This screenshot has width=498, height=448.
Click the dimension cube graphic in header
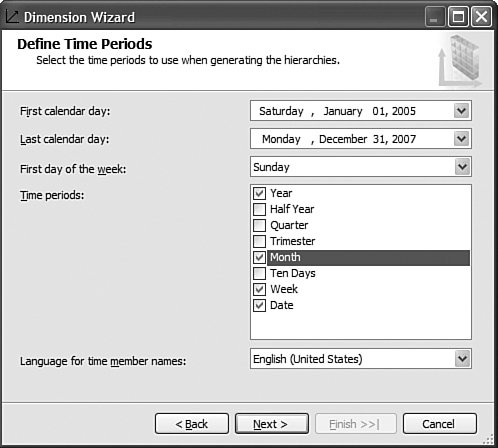click(x=461, y=60)
